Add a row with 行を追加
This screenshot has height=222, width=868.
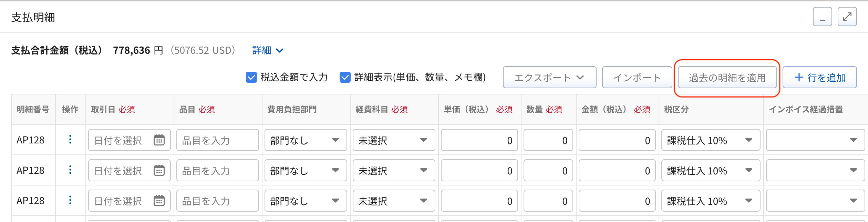click(x=820, y=77)
